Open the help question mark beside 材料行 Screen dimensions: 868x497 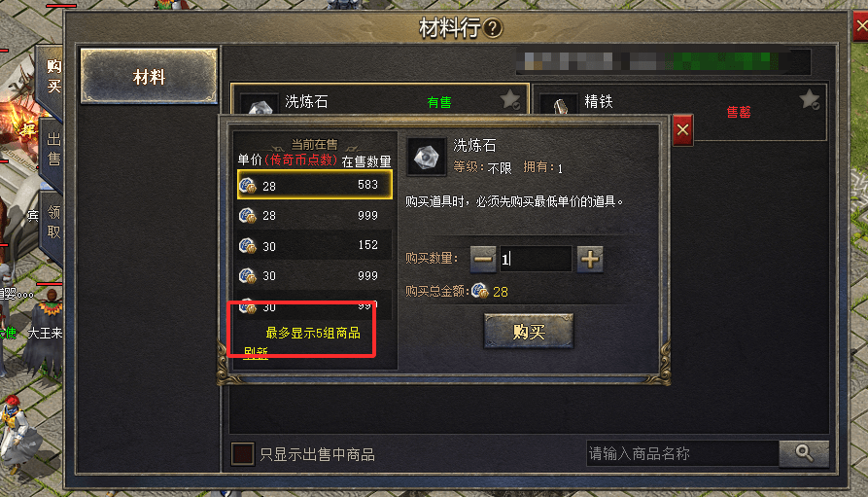(492, 27)
